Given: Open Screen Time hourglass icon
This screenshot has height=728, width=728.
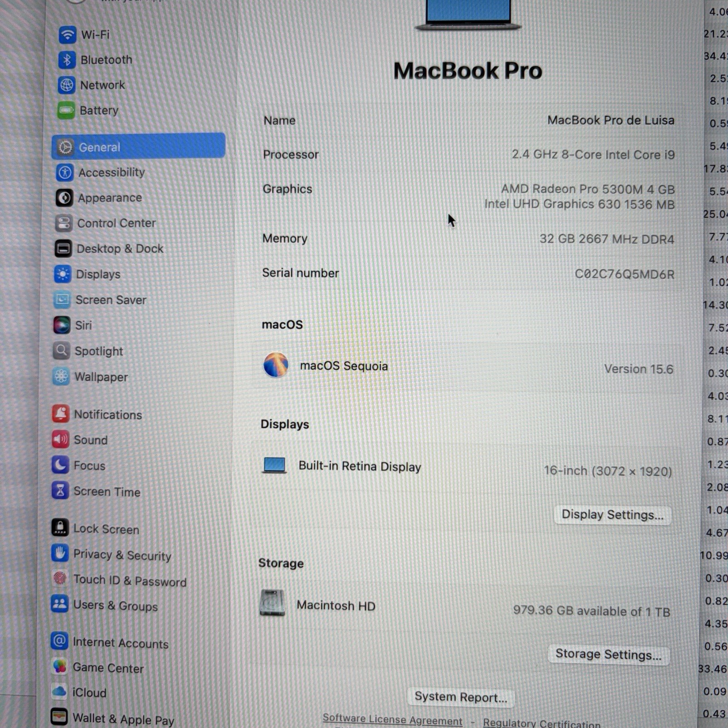Looking at the screenshot, I should (60, 491).
